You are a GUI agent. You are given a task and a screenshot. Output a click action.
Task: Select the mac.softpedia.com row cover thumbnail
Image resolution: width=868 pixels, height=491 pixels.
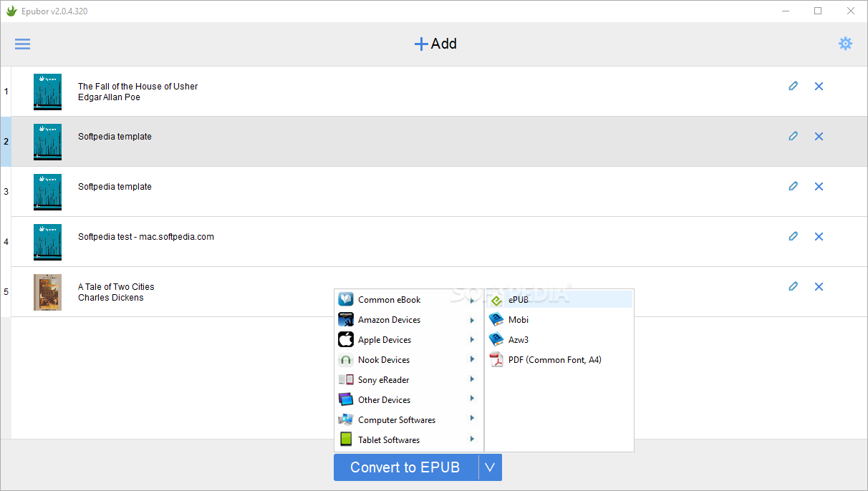click(x=47, y=242)
